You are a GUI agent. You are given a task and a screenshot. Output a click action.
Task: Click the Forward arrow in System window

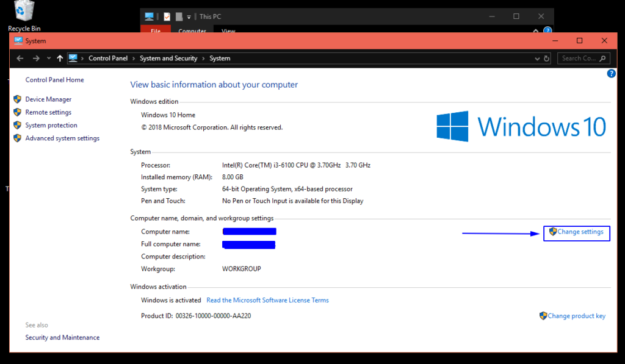[36, 59]
